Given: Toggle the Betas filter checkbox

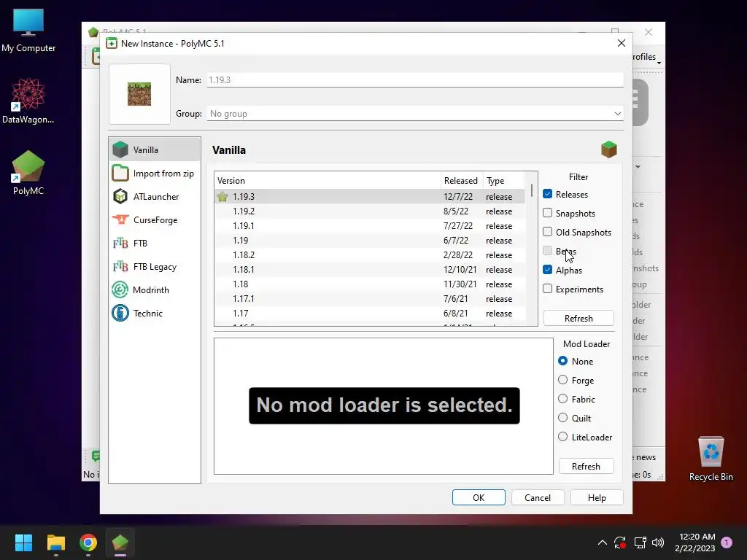Looking at the screenshot, I should pos(547,251).
